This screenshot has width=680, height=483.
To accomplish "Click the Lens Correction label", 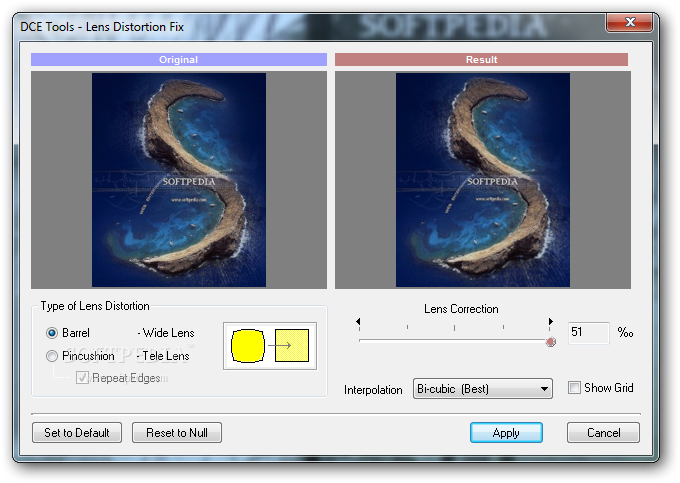I will pos(461,309).
